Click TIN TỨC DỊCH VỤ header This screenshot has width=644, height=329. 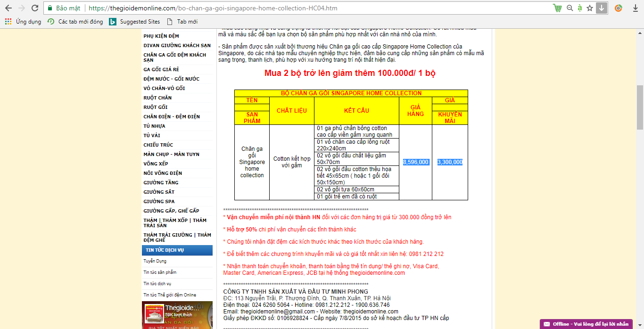pos(177,250)
